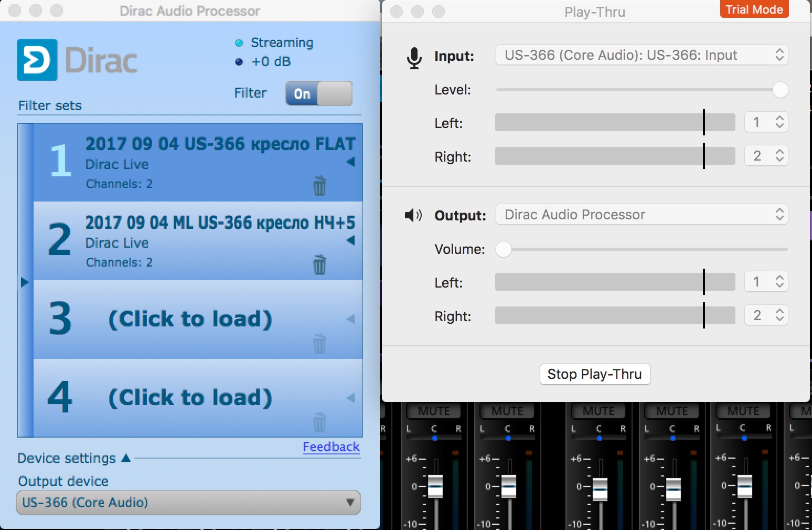Click the Output Volume slider knob

pos(504,249)
